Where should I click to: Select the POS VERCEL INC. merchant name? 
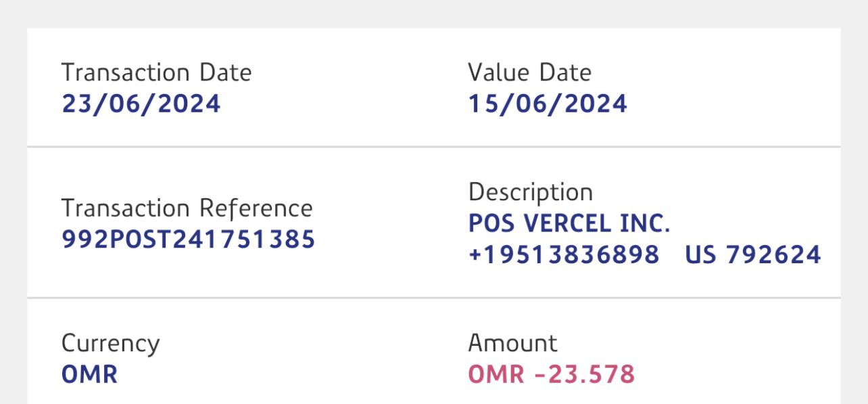point(569,223)
